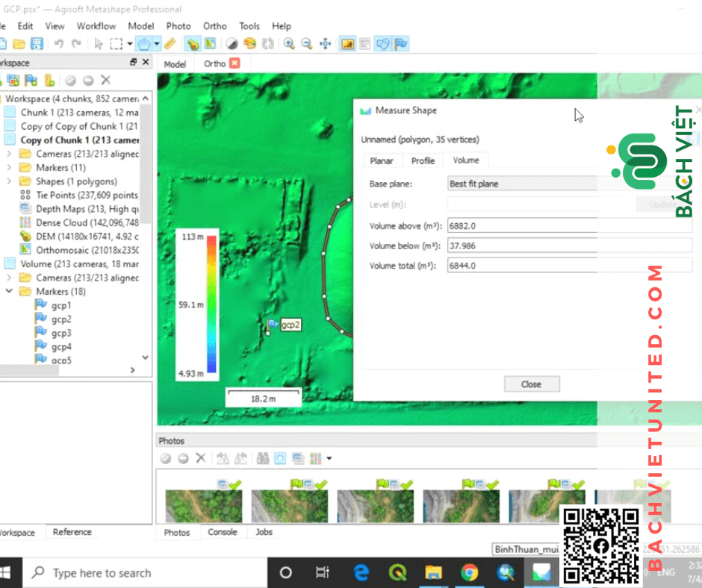Open project with the folder icon
This screenshot has height=588, width=702.
point(19,44)
